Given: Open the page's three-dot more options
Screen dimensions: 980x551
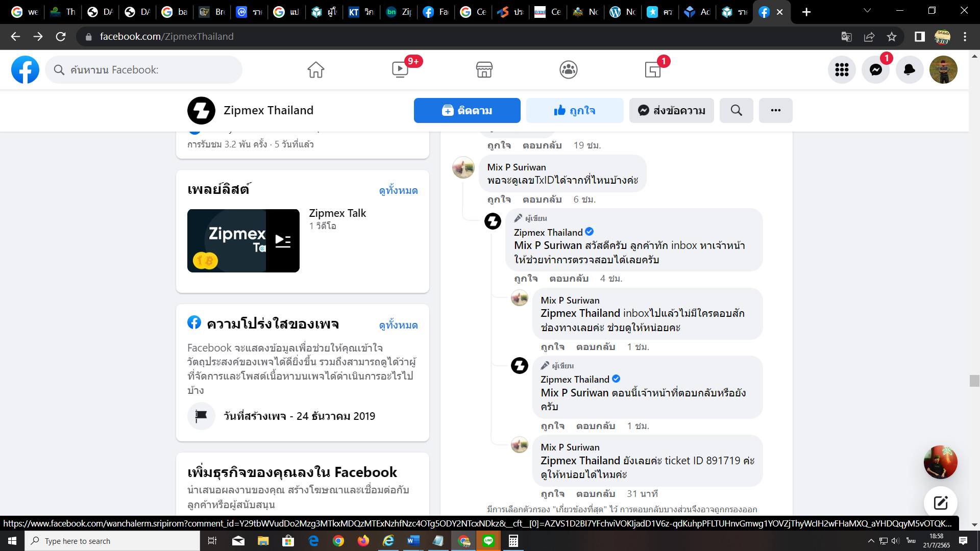Looking at the screenshot, I should [x=776, y=110].
